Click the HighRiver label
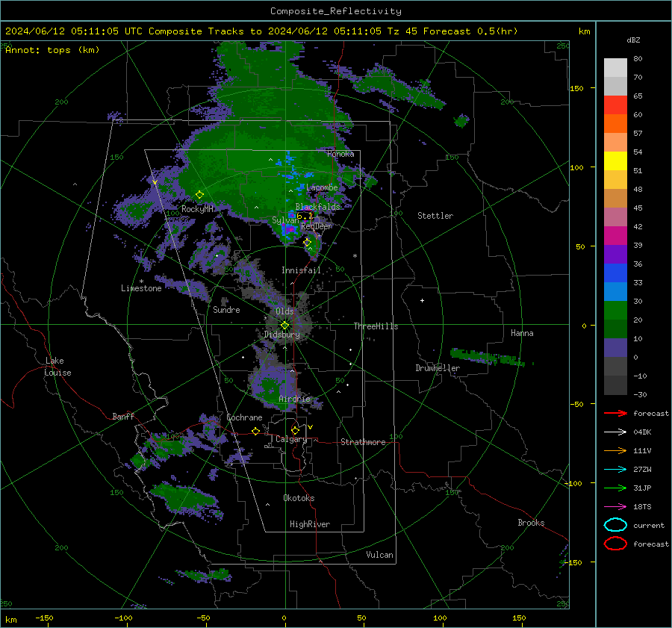The width and height of the screenshot is (672, 628). coord(310,524)
